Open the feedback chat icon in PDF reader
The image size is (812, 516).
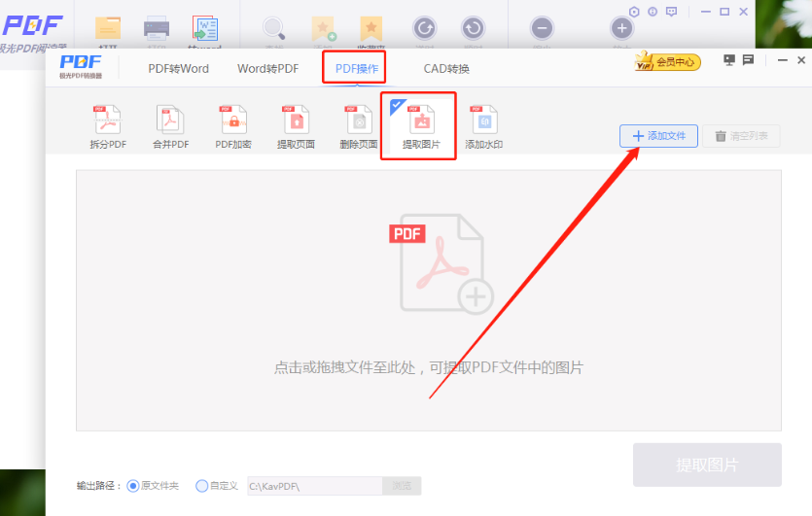[x=671, y=12]
